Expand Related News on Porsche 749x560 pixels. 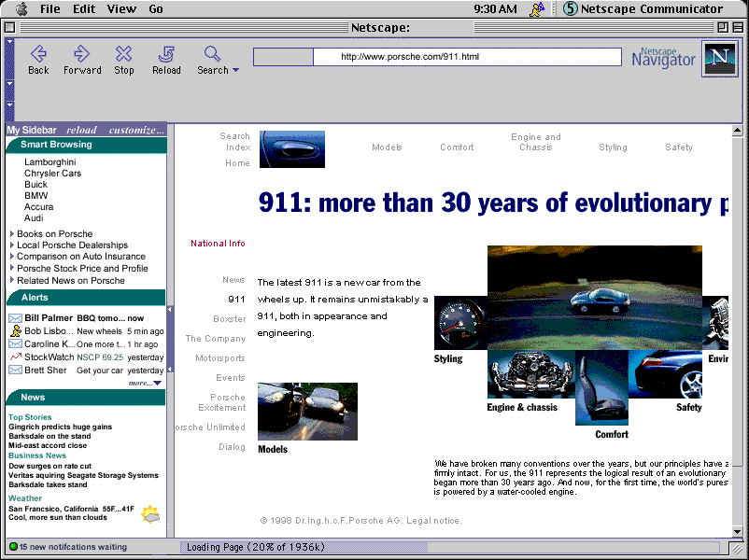coord(12,280)
